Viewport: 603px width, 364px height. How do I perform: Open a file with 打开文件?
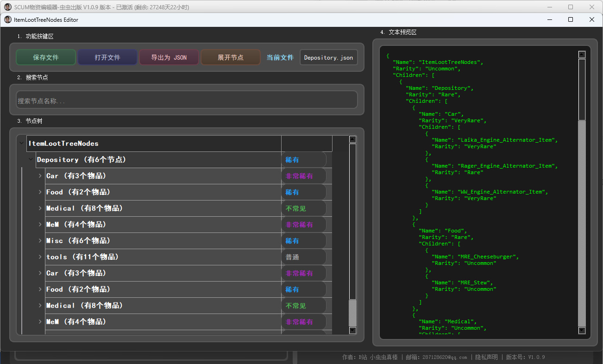pos(107,57)
